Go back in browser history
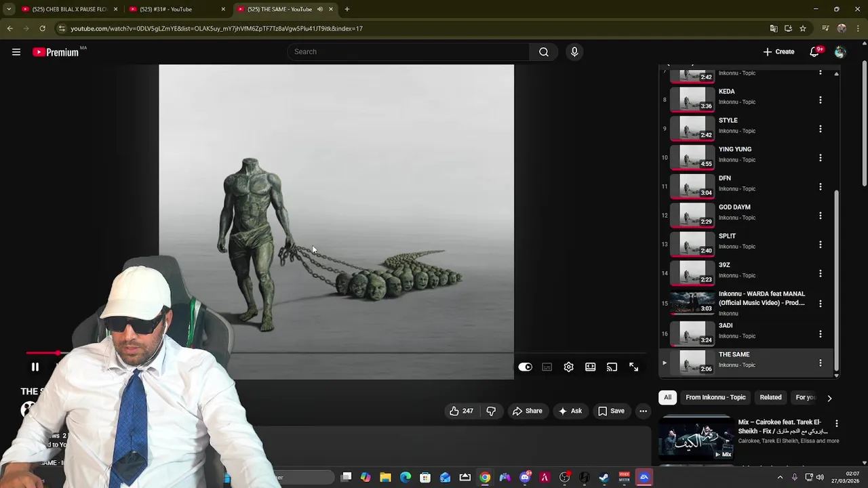This screenshot has height=488, width=868. tap(9, 28)
